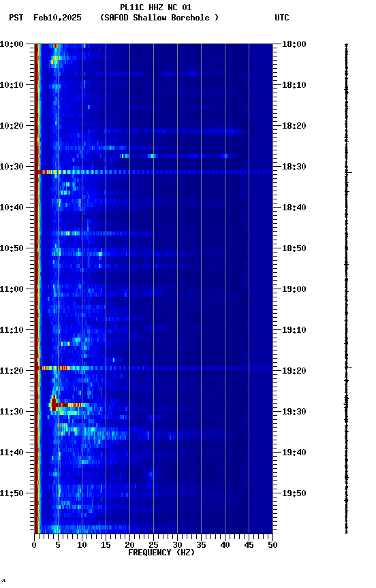Image resolution: width=376 pixels, height=588 pixels.
Task: Click the broadband spike band near 10:31 PST
Action: click(x=153, y=172)
